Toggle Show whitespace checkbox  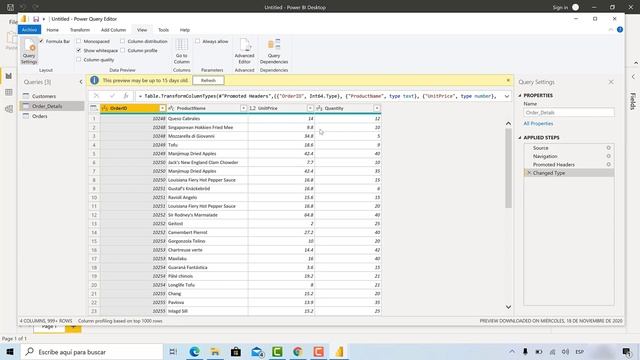[x=78, y=50]
